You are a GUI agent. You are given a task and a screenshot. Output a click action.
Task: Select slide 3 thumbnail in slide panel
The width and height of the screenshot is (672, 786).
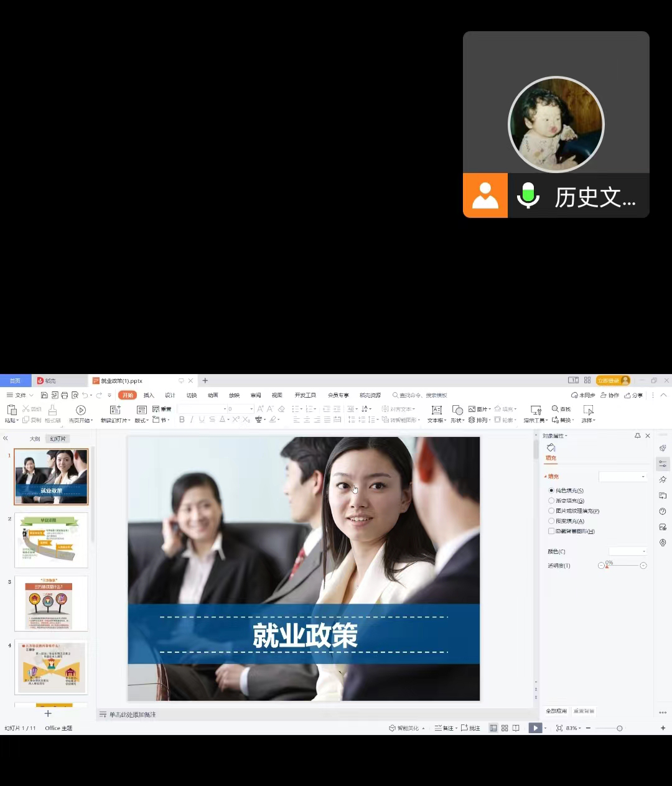pyautogui.click(x=51, y=603)
